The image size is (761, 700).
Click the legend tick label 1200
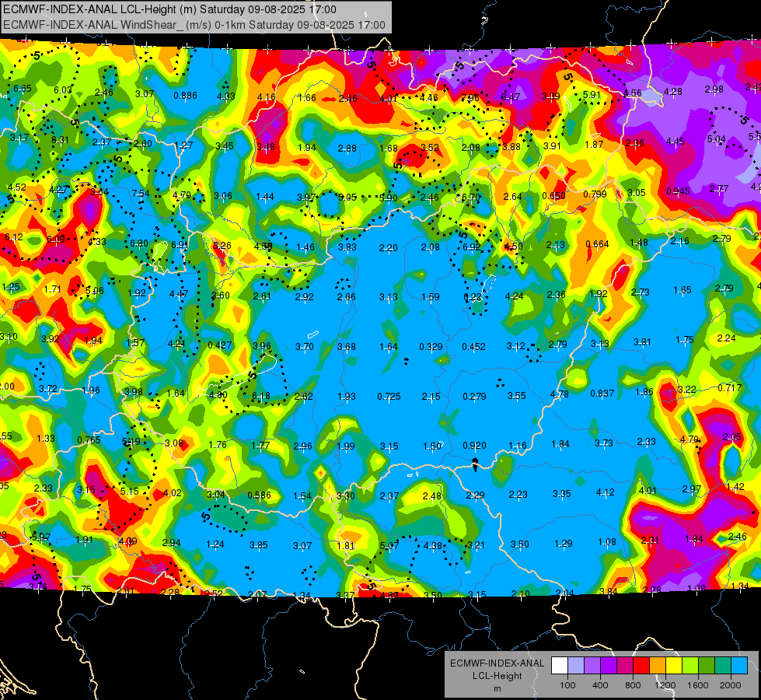[x=665, y=685]
